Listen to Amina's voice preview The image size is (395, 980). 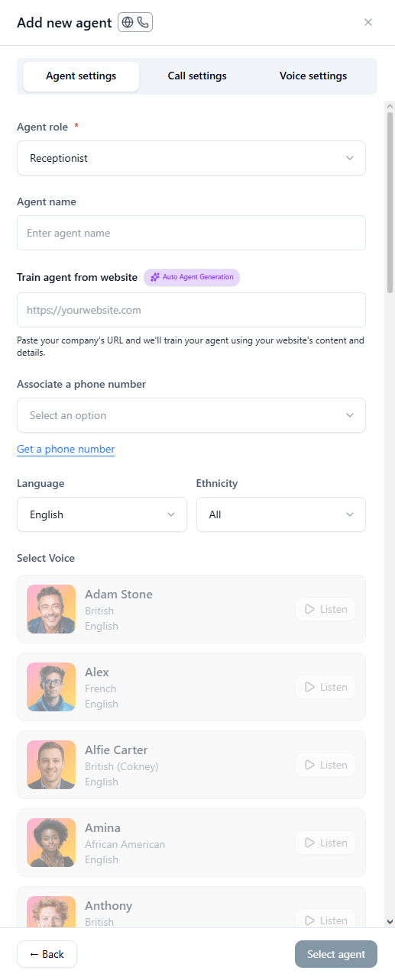325,843
